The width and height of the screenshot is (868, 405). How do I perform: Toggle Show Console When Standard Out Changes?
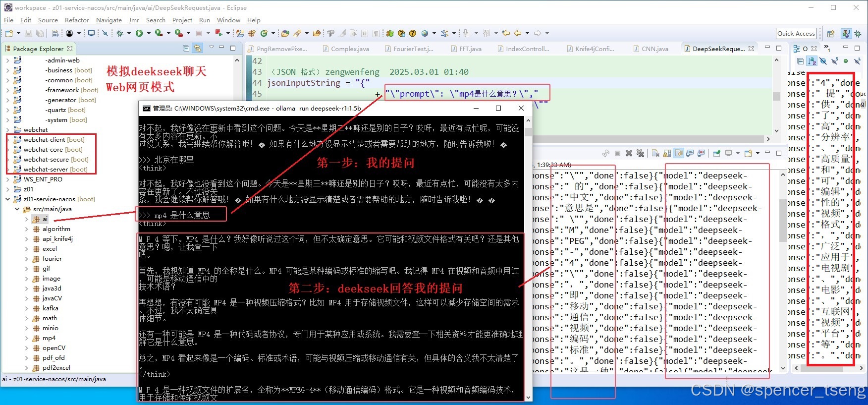coord(690,153)
